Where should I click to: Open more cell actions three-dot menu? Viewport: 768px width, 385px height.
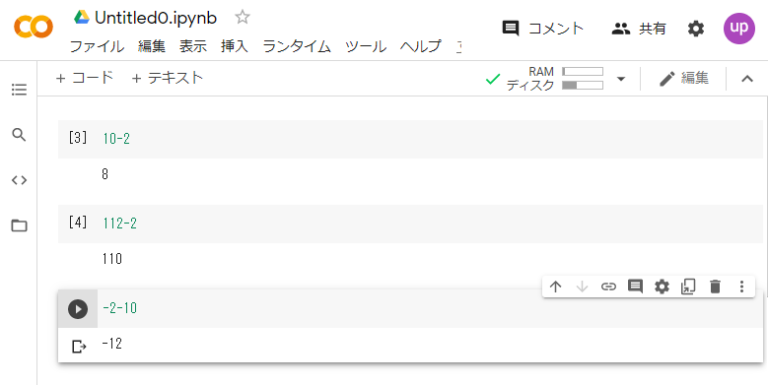click(742, 287)
